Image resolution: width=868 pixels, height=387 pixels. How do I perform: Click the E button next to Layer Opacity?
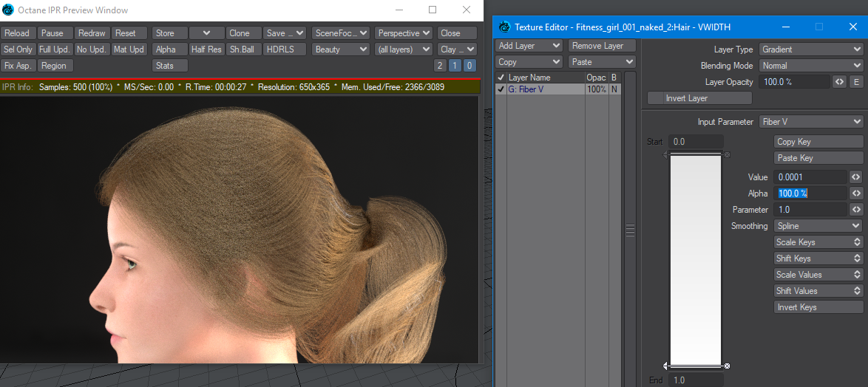856,82
